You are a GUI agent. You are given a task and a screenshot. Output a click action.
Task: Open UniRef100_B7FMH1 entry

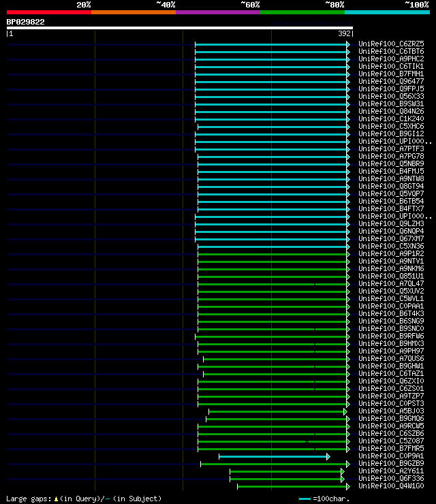pos(391,74)
